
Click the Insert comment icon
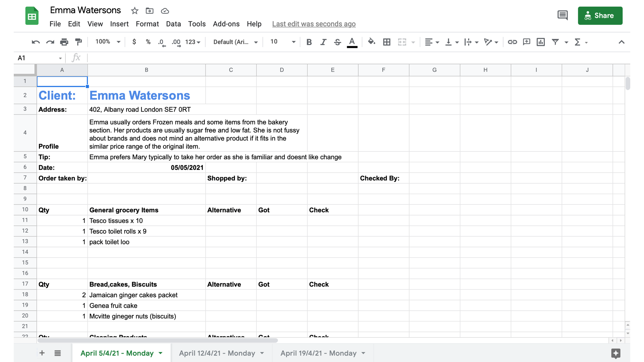527,42
